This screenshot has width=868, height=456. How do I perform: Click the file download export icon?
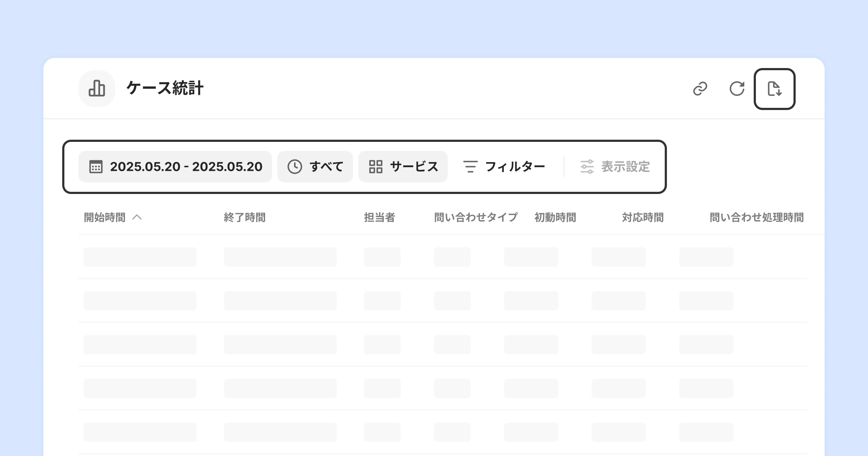pos(774,89)
